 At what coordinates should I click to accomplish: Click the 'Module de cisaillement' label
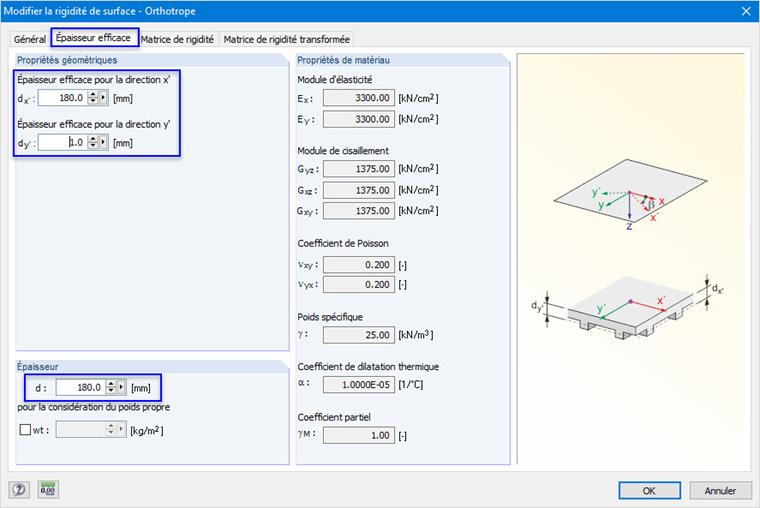[x=343, y=151]
